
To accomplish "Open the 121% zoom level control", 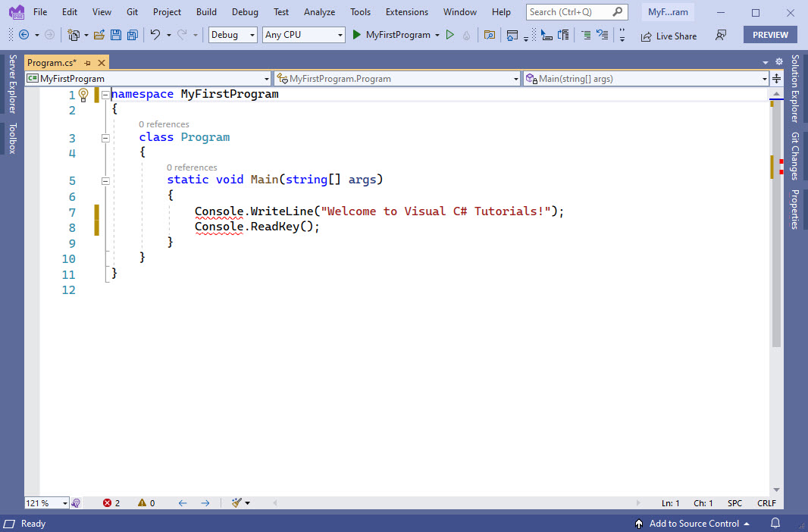I will pos(45,502).
